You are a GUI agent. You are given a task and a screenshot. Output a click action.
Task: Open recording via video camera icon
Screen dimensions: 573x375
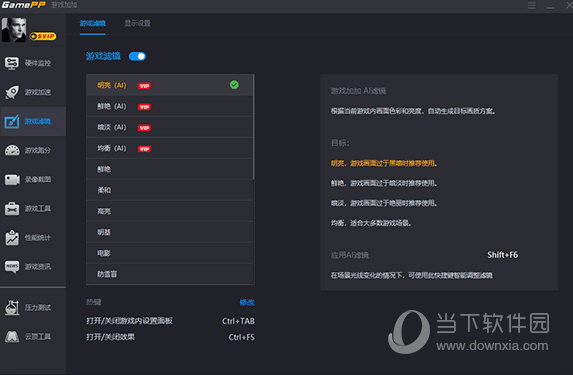(x=12, y=179)
